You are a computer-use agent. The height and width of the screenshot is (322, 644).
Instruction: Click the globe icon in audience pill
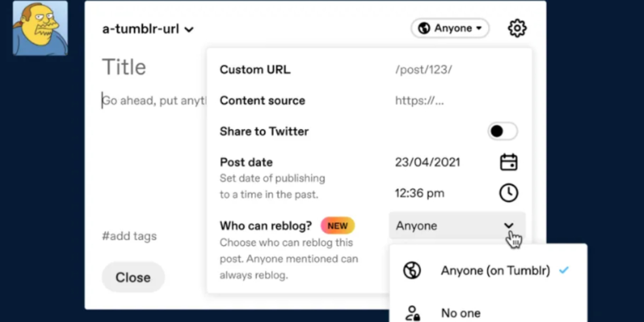coord(424,28)
